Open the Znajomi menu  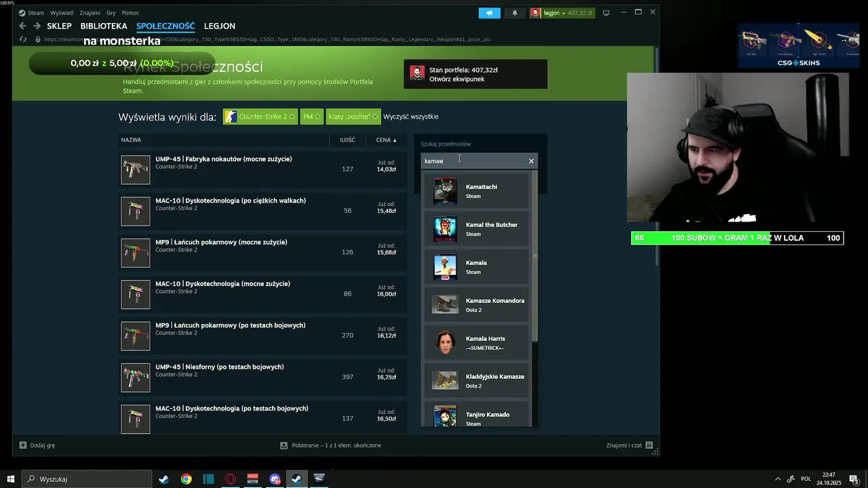coord(90,13)
